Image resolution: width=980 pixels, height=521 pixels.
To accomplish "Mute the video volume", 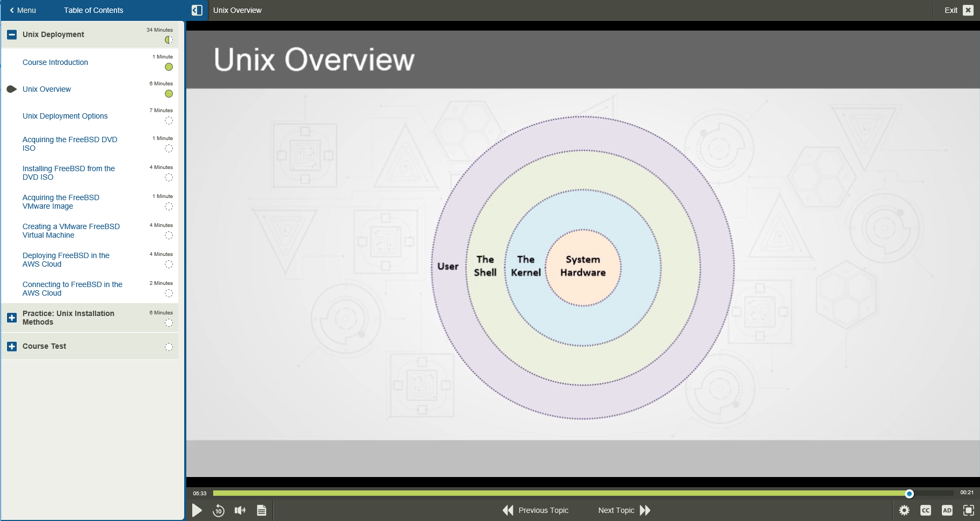I will pos(240,510).
